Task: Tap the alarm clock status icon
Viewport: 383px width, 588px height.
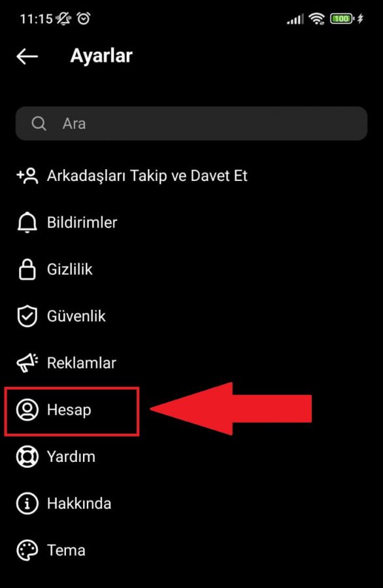Action: click(83, 18)
